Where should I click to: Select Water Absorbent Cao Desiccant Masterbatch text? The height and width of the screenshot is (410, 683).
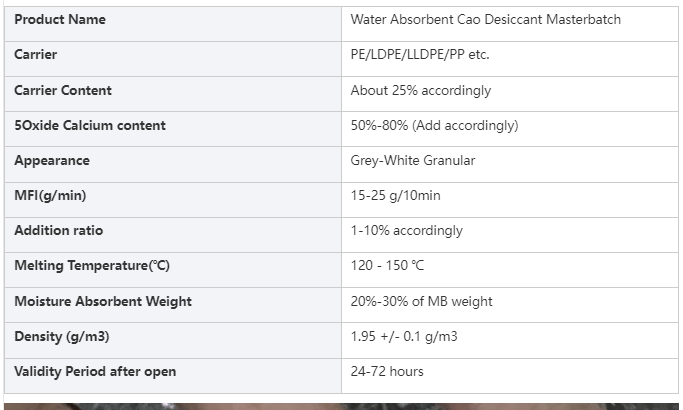coord(486,20)
